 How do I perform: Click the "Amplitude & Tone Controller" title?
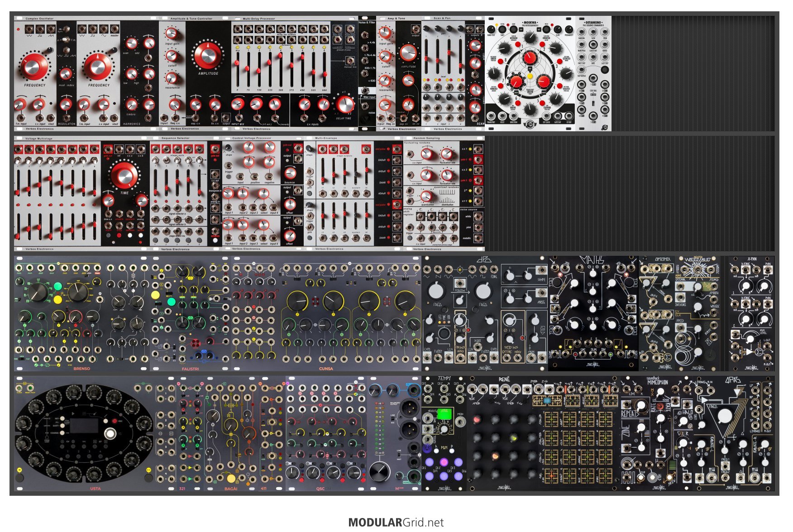click(x=191, y=19)
